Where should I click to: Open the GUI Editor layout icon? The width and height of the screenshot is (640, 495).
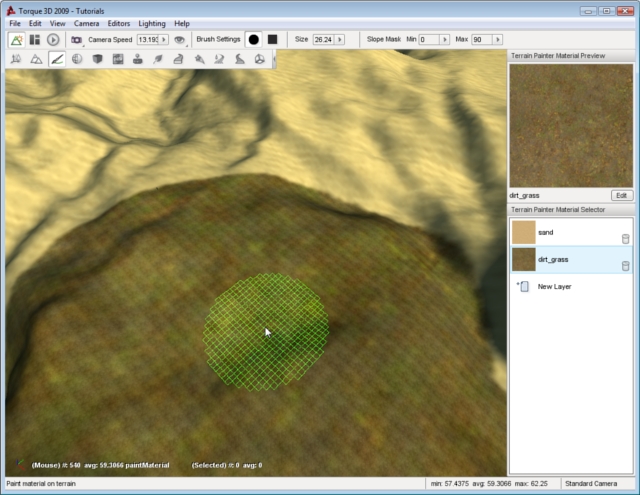coord(35,39)
